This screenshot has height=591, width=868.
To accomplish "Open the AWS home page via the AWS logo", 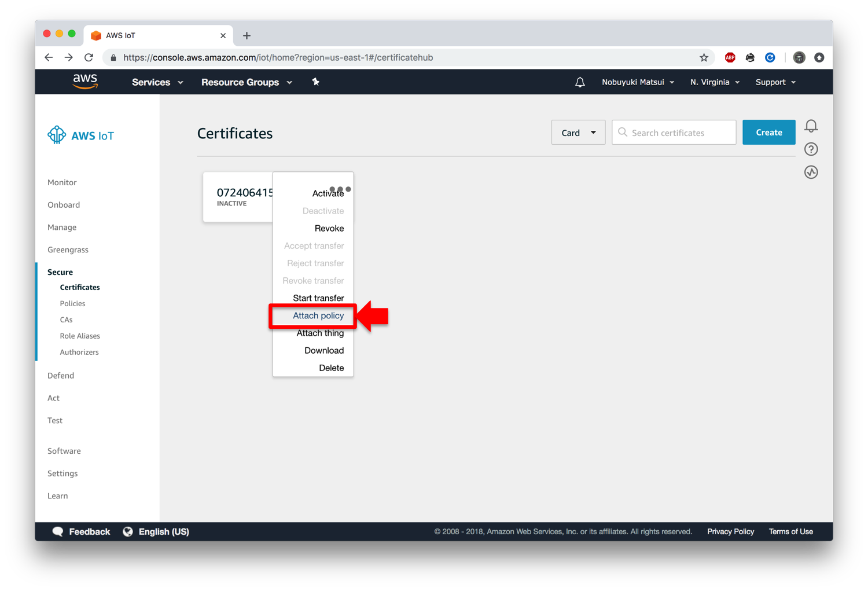I will pos(84,82).
